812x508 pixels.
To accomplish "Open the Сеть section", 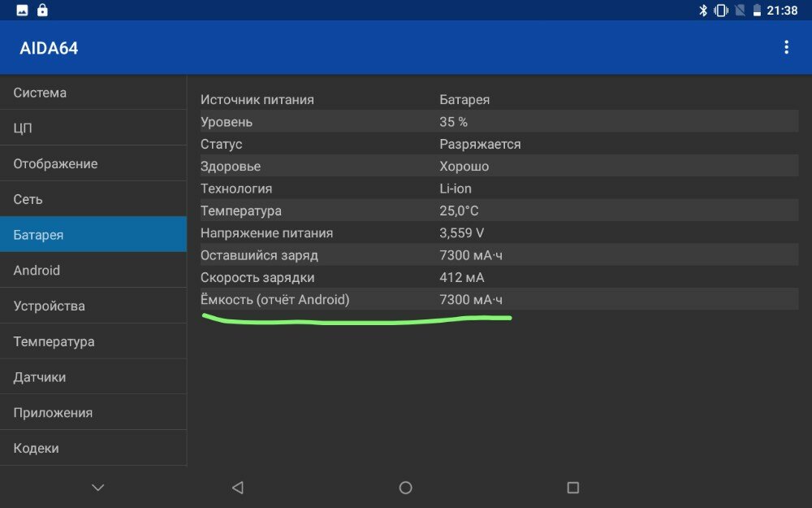I will (x=93, y=199).
